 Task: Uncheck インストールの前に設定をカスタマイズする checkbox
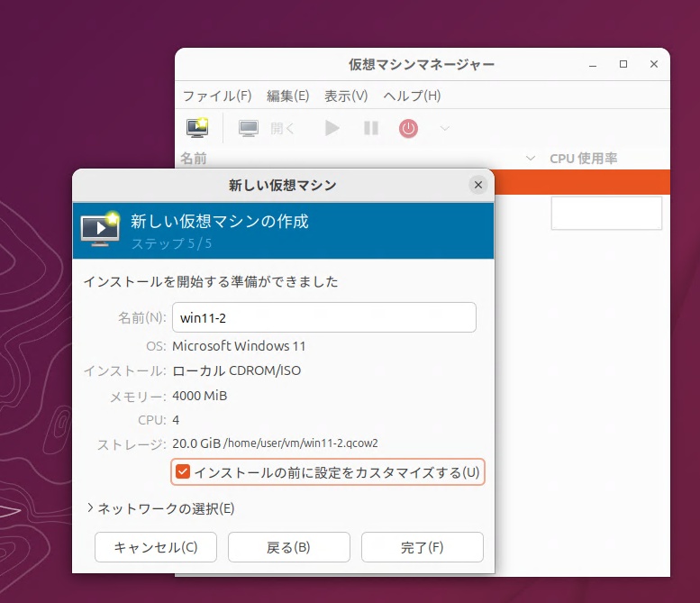tap(183, 472)
